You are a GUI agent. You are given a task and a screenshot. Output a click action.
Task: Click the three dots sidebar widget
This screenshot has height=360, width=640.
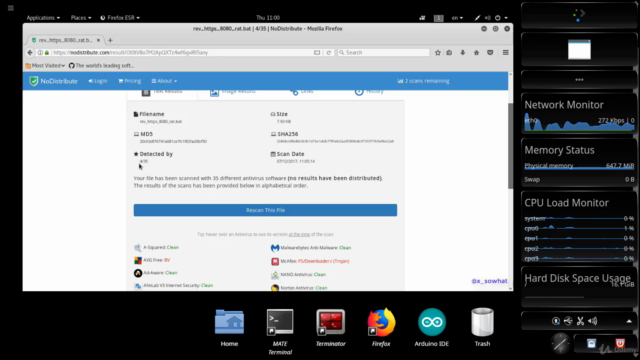(579, 80)
